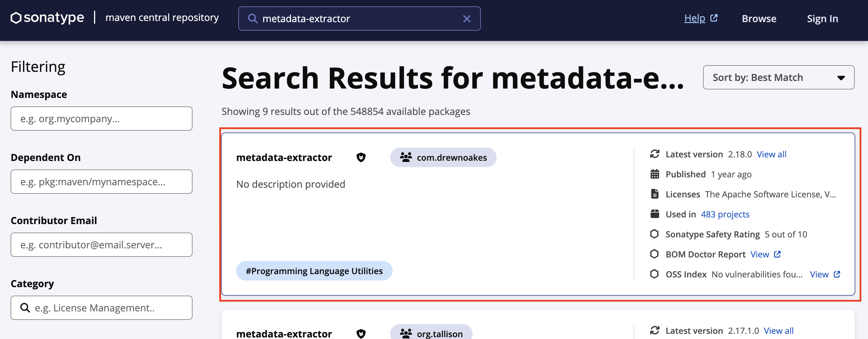The height and width of the screenshot is (339, 868).
Task: Open com.drewnoakes metadata-extractor package title
Action: (284, 157)
